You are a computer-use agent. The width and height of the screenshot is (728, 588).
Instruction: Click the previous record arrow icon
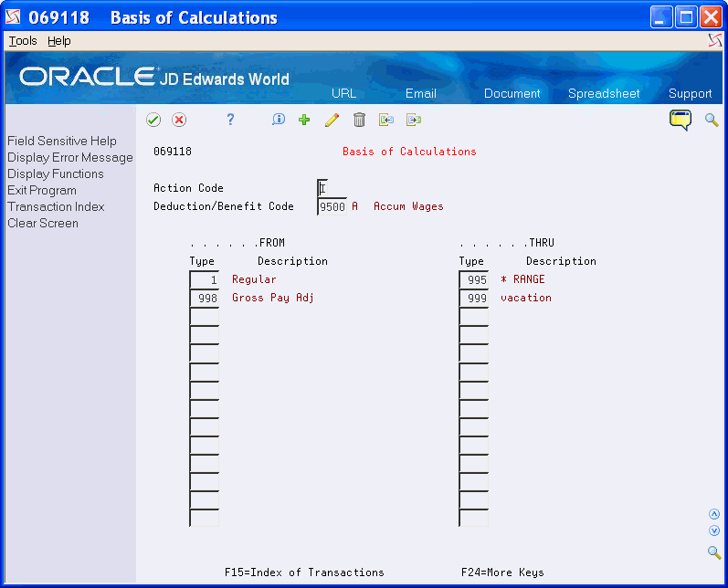click(x=385, y=120)
